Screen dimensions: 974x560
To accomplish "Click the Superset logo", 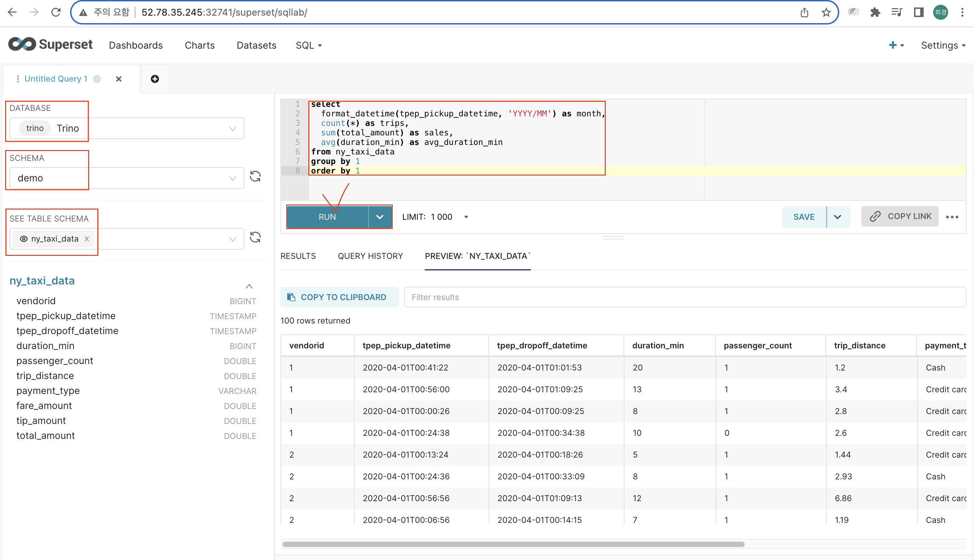I will [50, 45].
